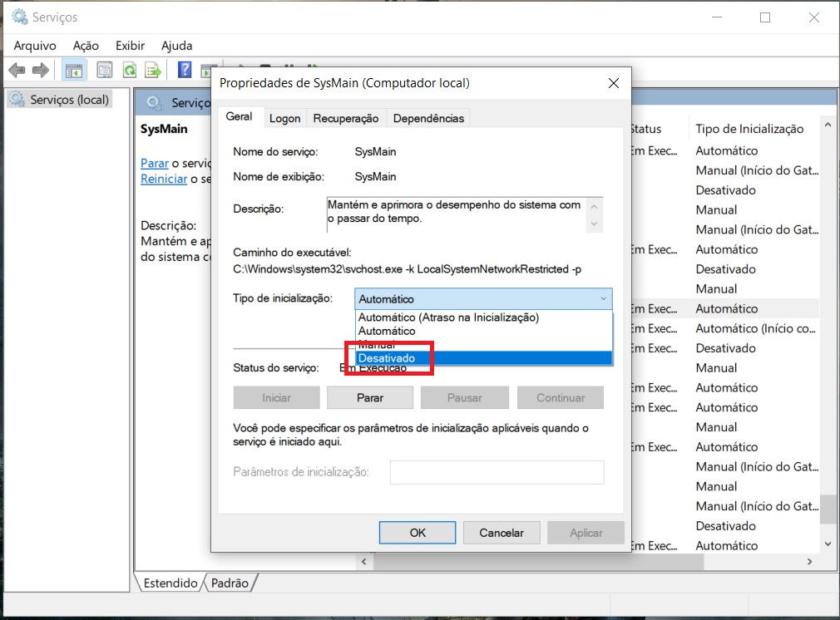This screenshot has height=620, width=840.
Task: Click services list scroll-down arrow
Action: pyautogui.click(x=828, y=544)
